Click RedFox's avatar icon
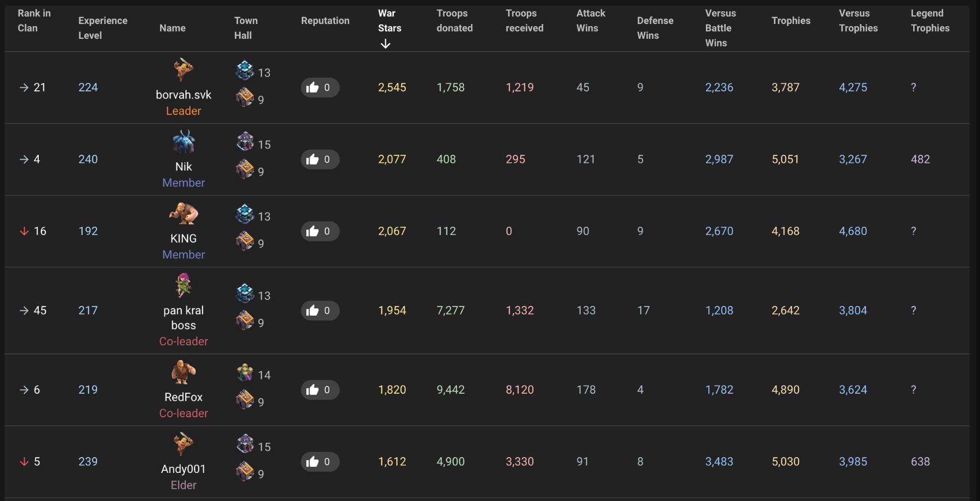The image size is (980, 501). coord(183,372)
